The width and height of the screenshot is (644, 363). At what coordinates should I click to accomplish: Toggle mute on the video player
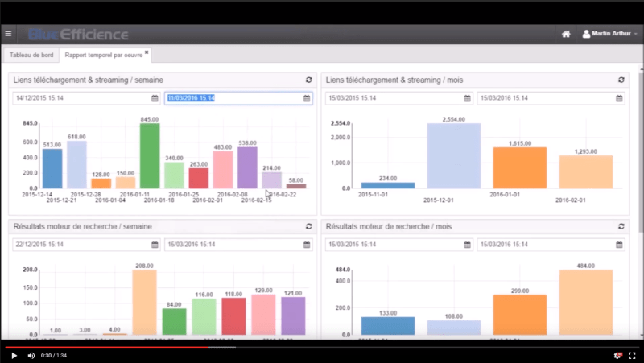click(31, 355)
